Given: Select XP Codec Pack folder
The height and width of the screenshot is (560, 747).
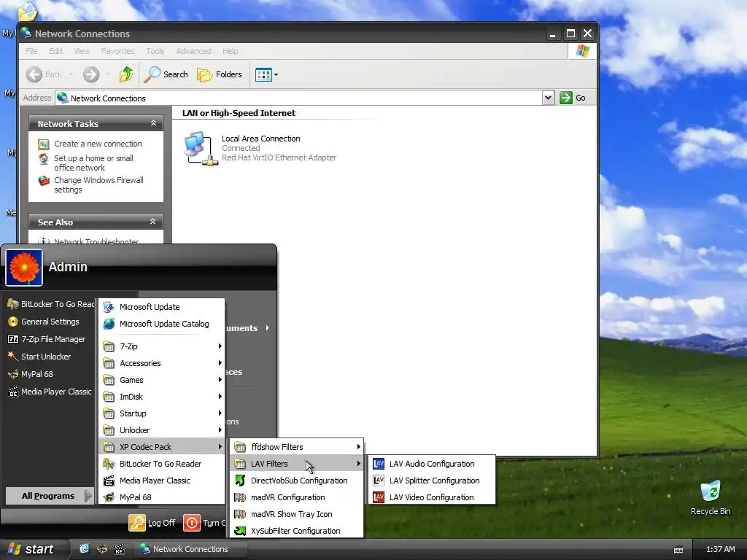Looking at the screenshot, I should point(161,447).
